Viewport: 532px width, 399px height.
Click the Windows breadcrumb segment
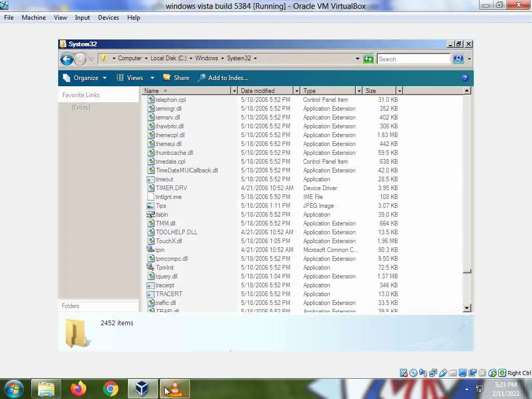(x=206, y=58)
